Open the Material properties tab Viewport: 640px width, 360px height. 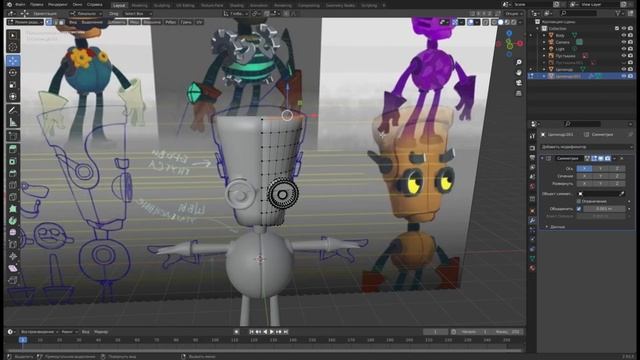532,268
